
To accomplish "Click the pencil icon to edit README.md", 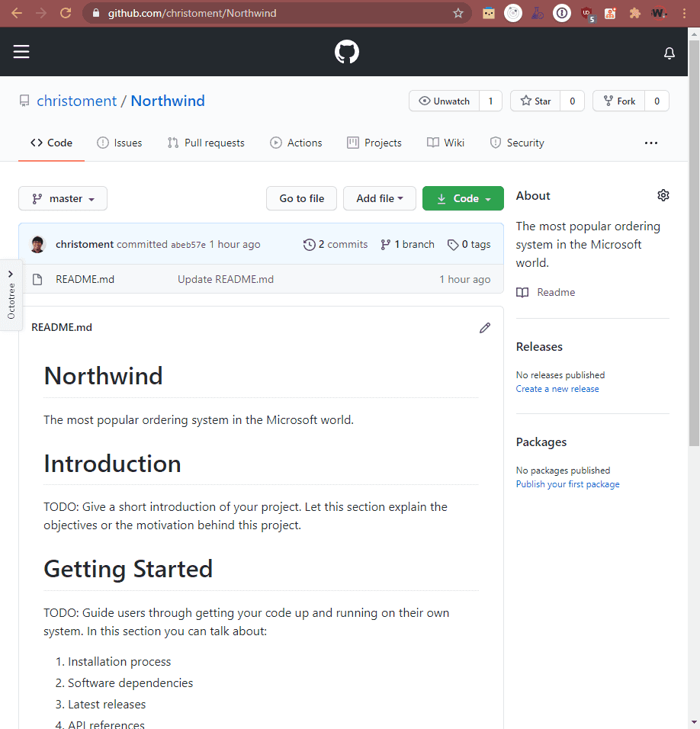I will (485, 328).
